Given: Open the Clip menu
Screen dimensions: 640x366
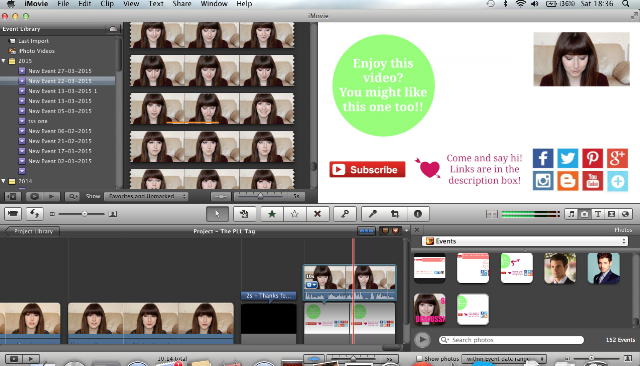Looking at the screenshot, I should pos(107,4).
